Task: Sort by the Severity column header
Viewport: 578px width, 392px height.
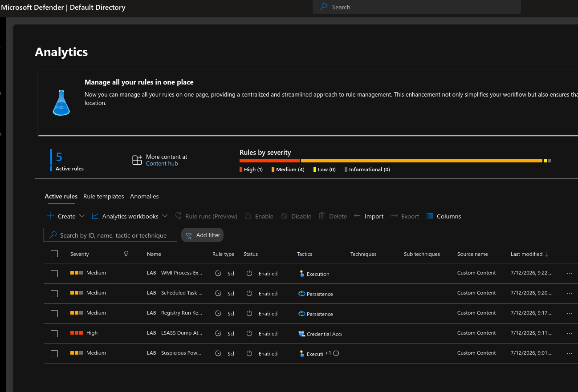Action: coord(80,254)
